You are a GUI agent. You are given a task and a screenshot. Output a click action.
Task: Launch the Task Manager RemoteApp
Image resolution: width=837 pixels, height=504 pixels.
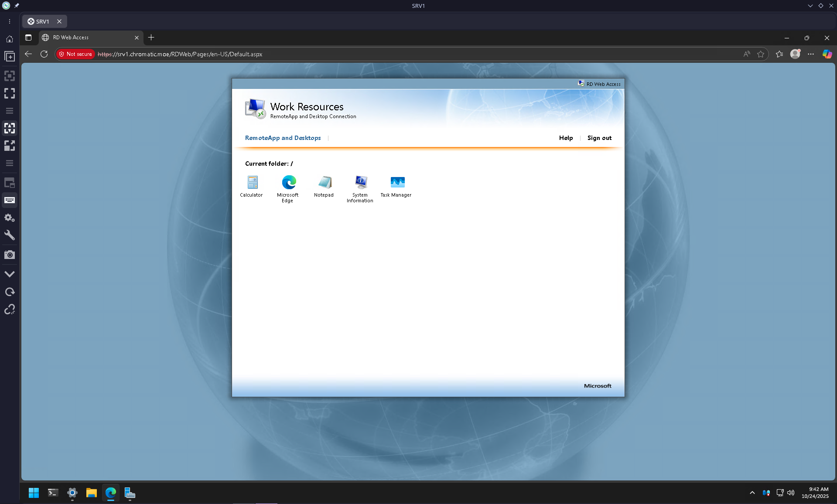pos(397,183)
